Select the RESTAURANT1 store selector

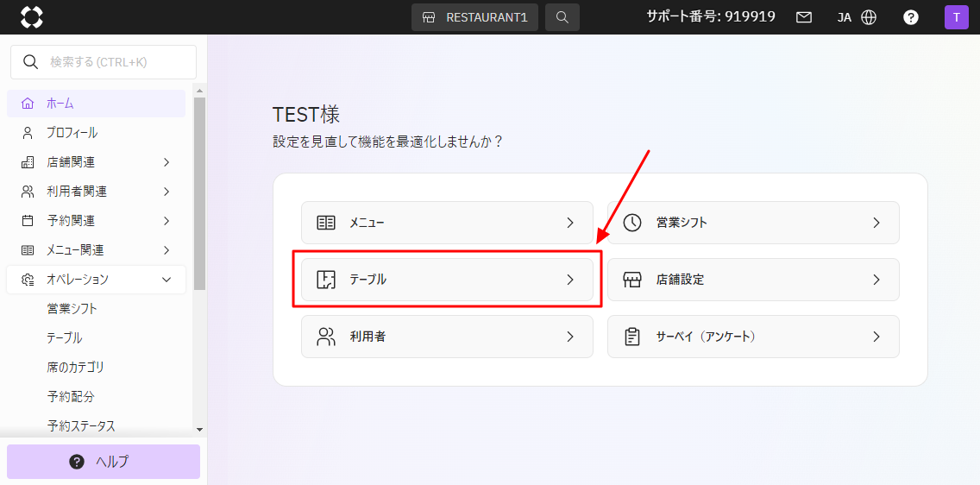(474, 17)
